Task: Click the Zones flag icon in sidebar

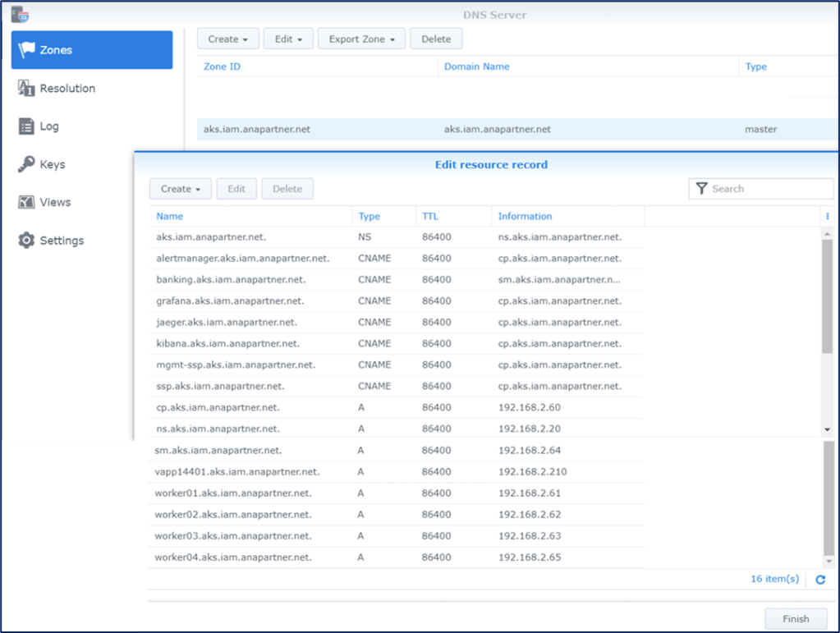Action: (27, 50)
